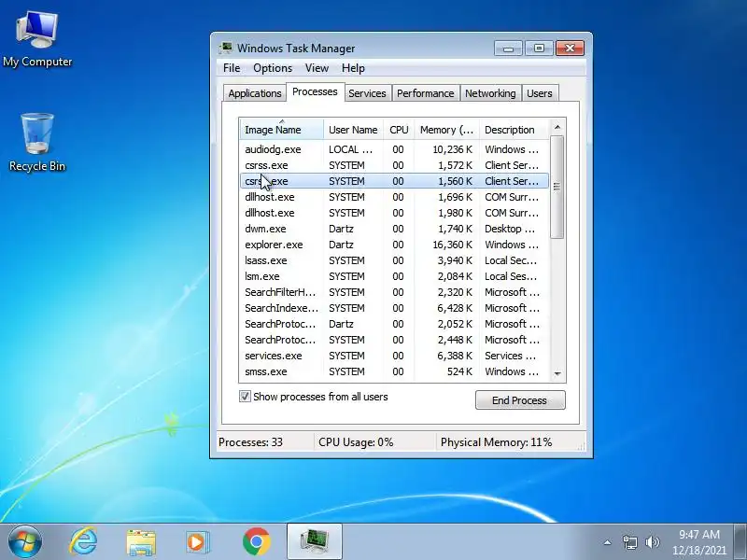This screenshot has height=560, width=747.
Task: Click the process list scrollbar thumb
Action: (557, 187)
